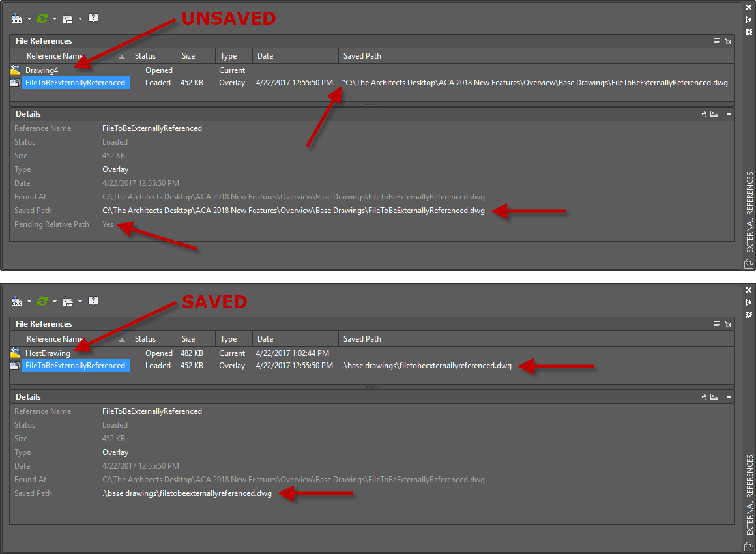Show the Details pane icon view
Image resolution: width=756 pixels, height=554 pixels.
pos(703,113)
